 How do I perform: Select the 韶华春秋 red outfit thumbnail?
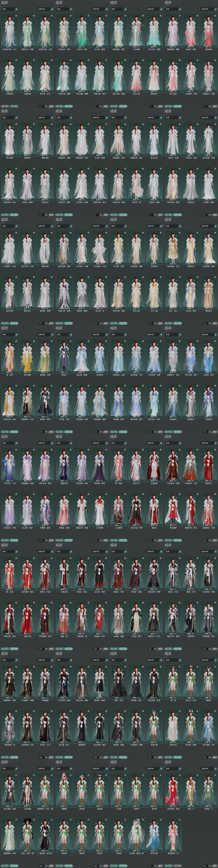[x=209, y=31]
